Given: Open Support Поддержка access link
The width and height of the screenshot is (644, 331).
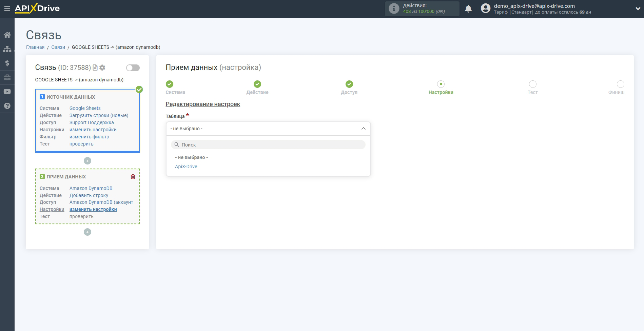Looking at the screenshot, I should 92,122.
